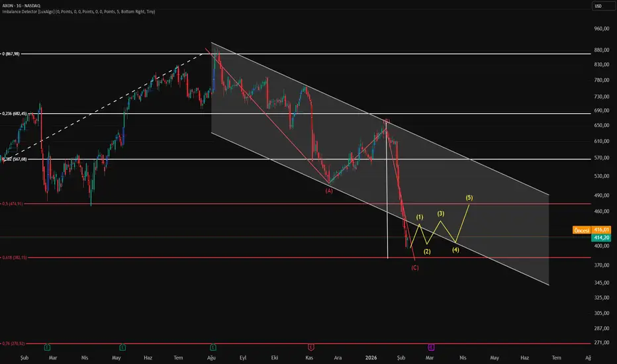Viewport: 617px width, 364px height.
Task: Click the 400,00 price scale label
Action: (601, 246)
